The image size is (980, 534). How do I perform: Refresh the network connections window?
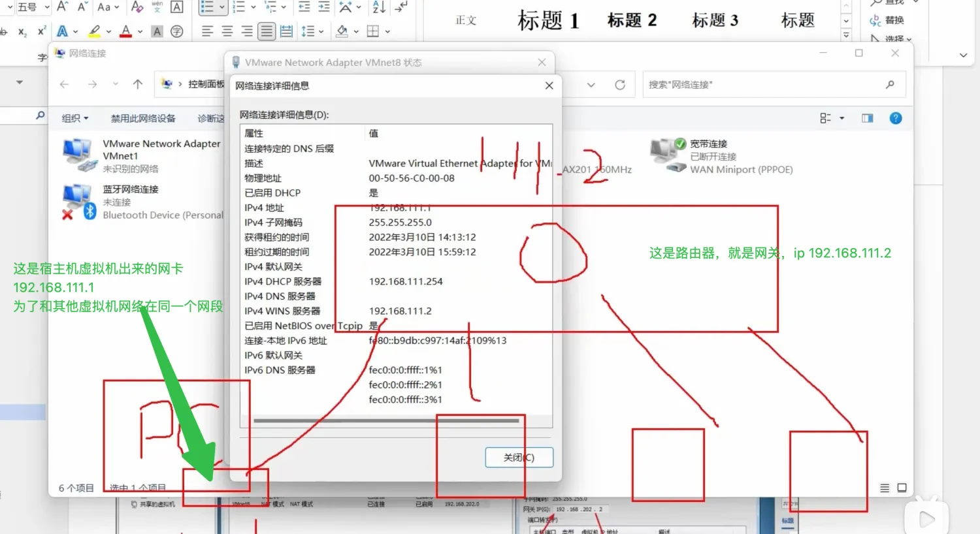620,85
